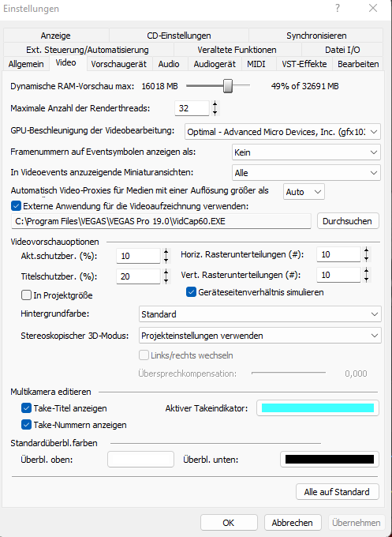Click the help question mark icon

coord(338,8)
